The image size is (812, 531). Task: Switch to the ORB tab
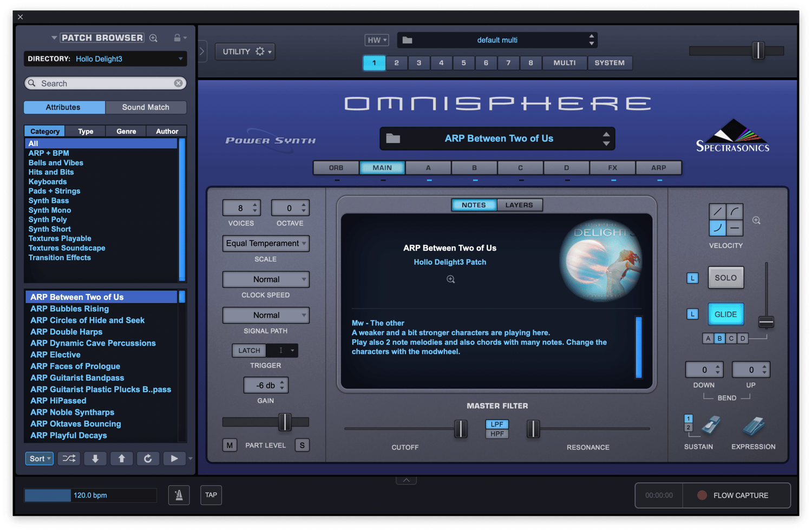coord(336,168)
